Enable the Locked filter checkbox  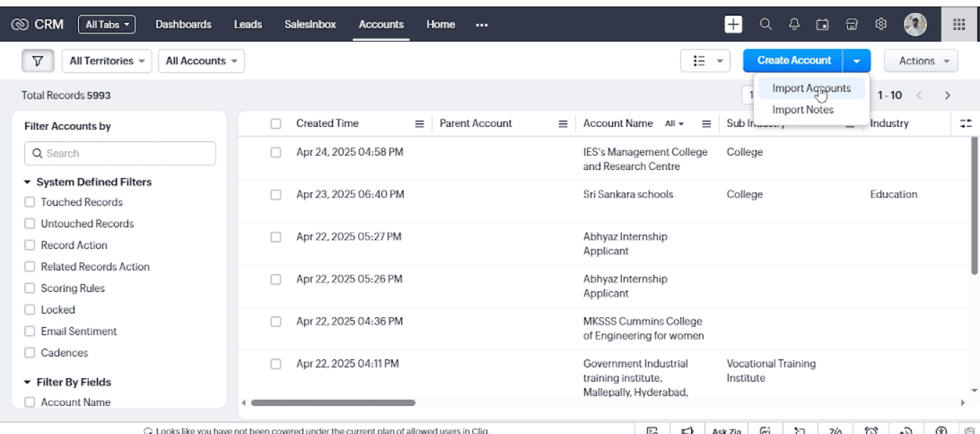[29, 310]
